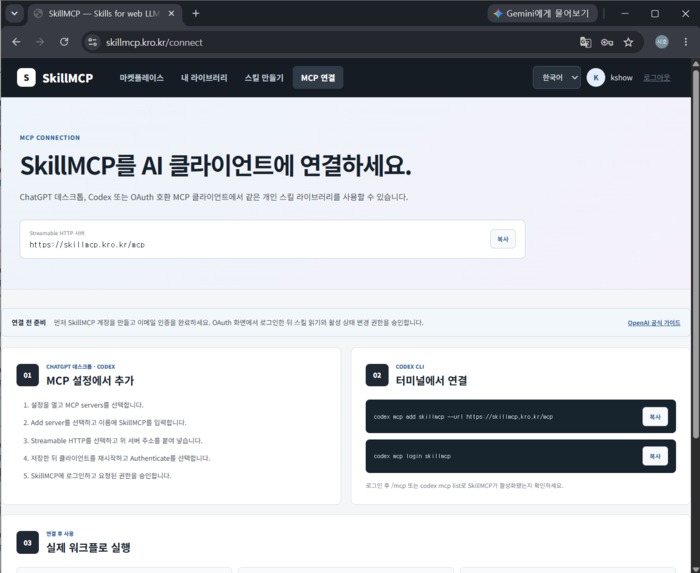Copy the codex mcp login command
700x573 pixels.
(655, 456)
